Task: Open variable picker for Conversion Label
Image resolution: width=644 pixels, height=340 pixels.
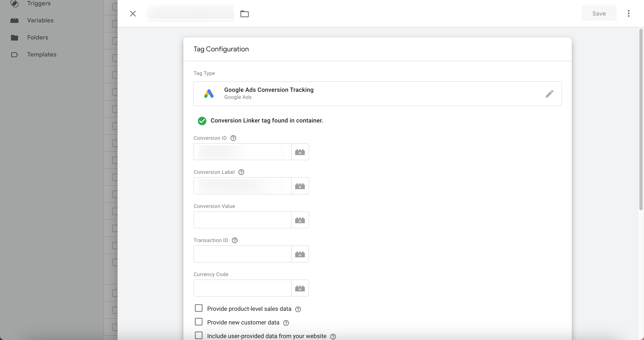Action: [300, 186]
